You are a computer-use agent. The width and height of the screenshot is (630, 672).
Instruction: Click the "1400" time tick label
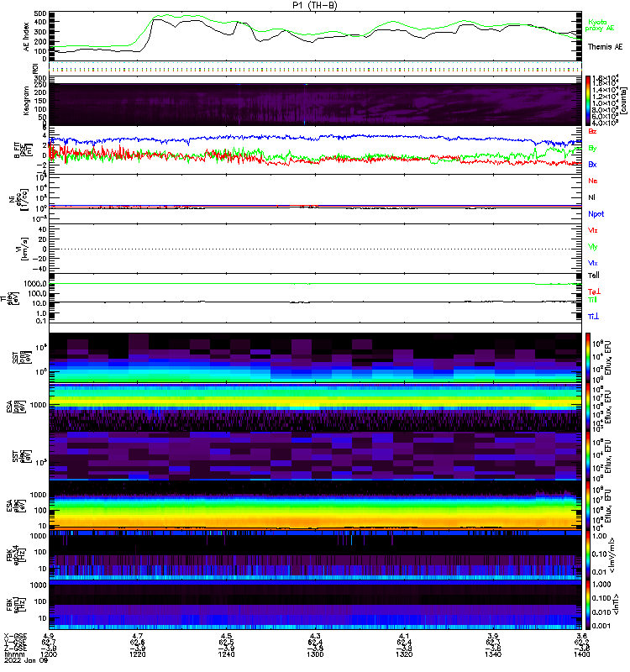tap(581, 654)
